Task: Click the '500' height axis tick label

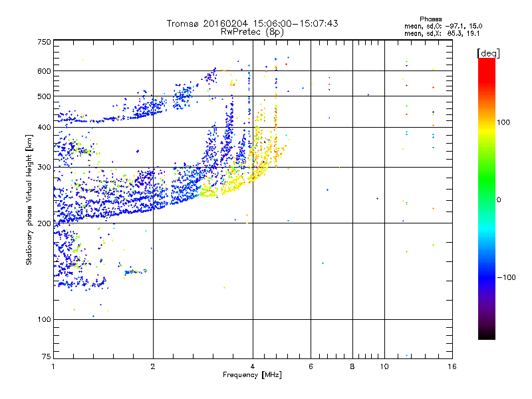Action: [44, 96]
